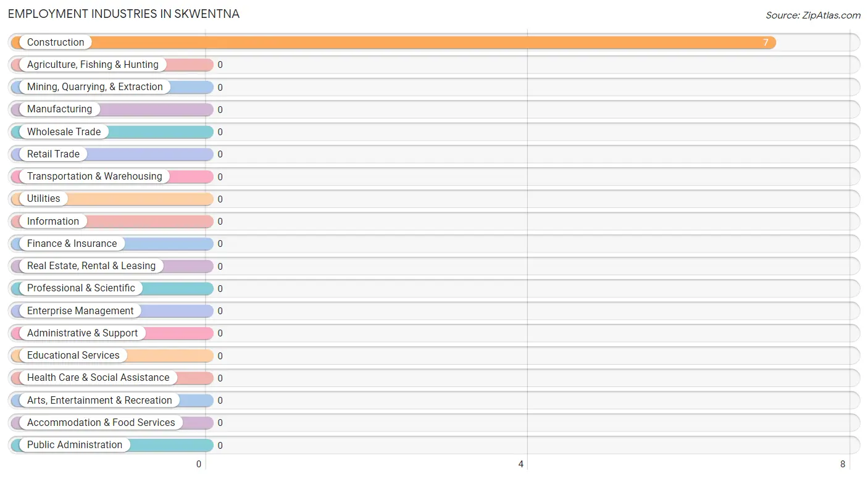The height and width of the screenshot is (479, 868).
Task: Click the 0 value beside Information
Action: point(220,222)
